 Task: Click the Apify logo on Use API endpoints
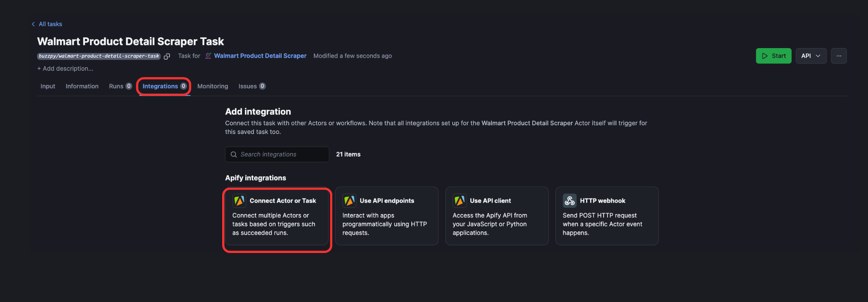coord(349,201)
